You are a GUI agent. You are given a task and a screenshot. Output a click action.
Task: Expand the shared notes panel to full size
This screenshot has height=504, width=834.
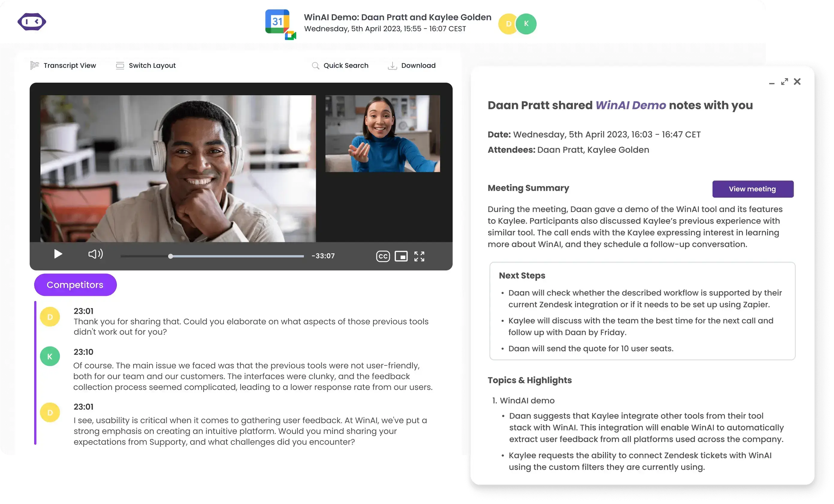[x=784, y=81]
